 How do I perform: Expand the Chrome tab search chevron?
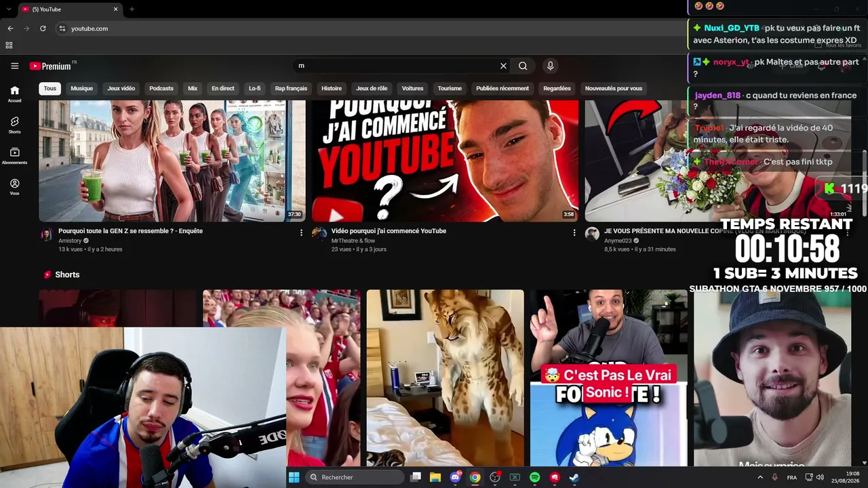coord(9,9)
